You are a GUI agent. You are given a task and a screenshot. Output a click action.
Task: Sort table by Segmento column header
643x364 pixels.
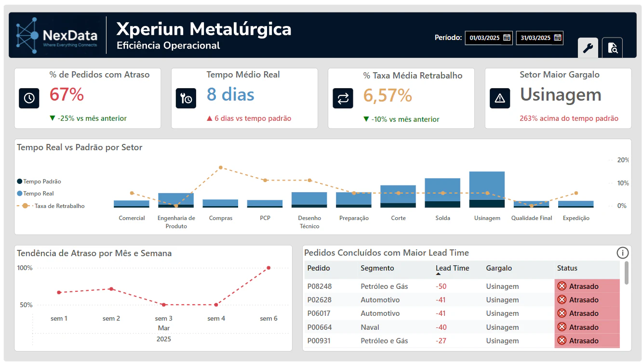click(x=377, y=268)
